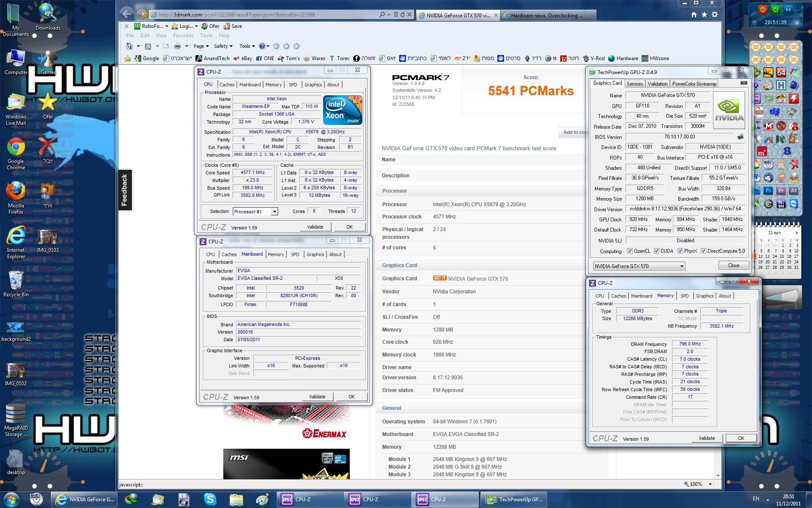Launch Photoshop from the sidebar dock

coord(768,191)
